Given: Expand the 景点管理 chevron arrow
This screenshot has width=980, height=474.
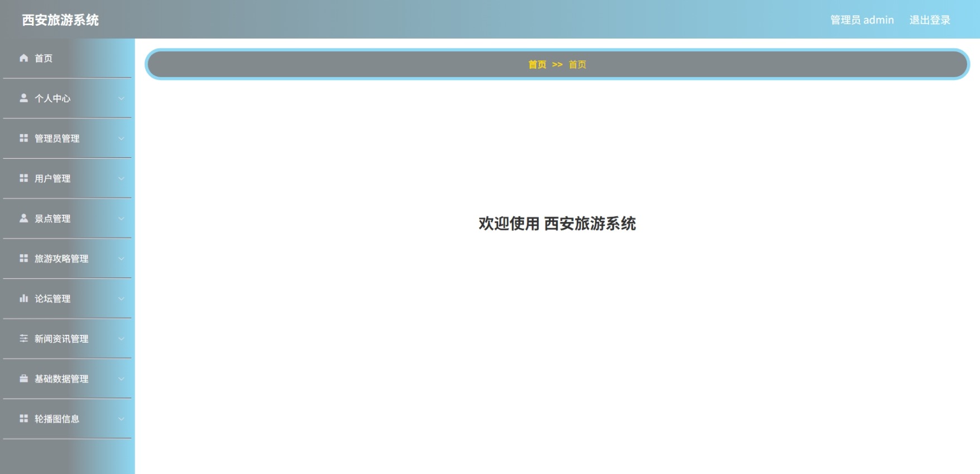Looking at the screenshot, I should point(121,219).
